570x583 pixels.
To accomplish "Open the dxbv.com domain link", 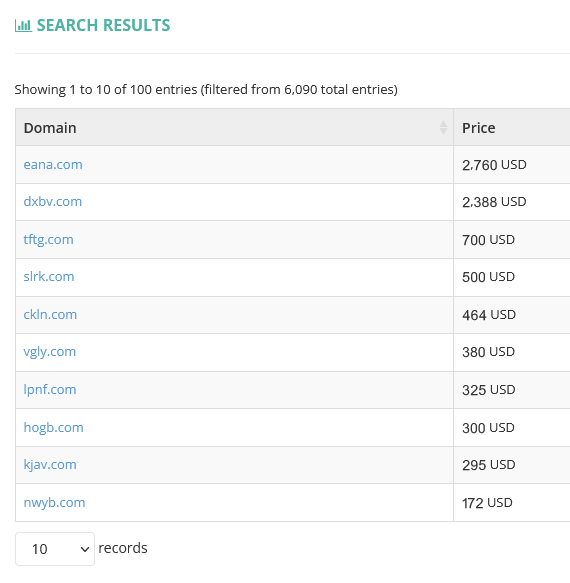I will pyautogui.click(x=52, y=202).
